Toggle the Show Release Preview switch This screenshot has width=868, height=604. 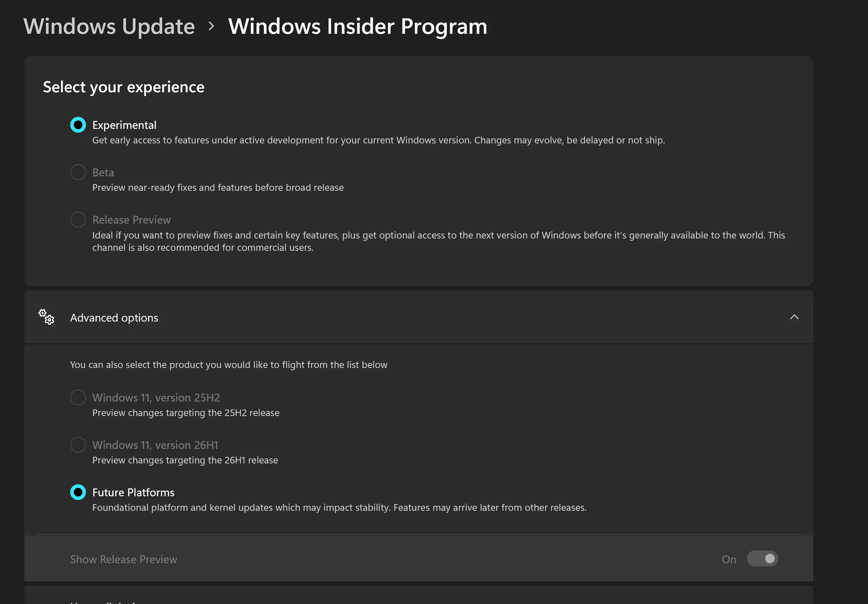coord(762,559)
